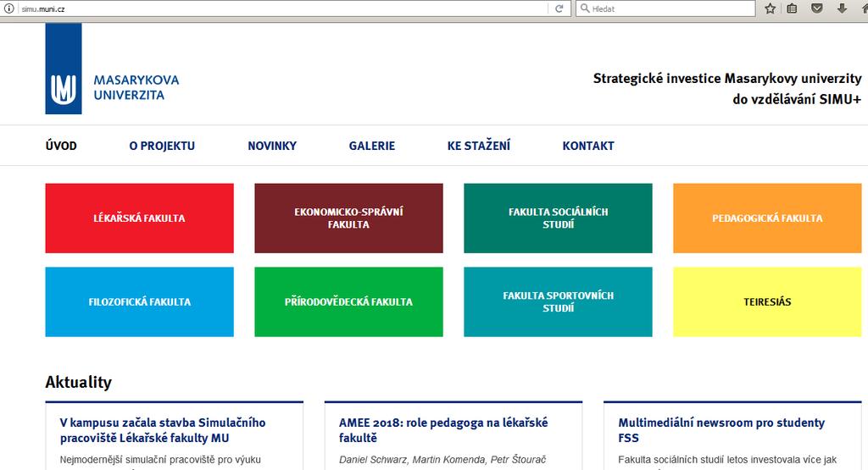The height and width of the screenshot is (470, 868).
Task: Select the green Přírodovědecká fakulta tile
Action: click(x=348, y=302)
